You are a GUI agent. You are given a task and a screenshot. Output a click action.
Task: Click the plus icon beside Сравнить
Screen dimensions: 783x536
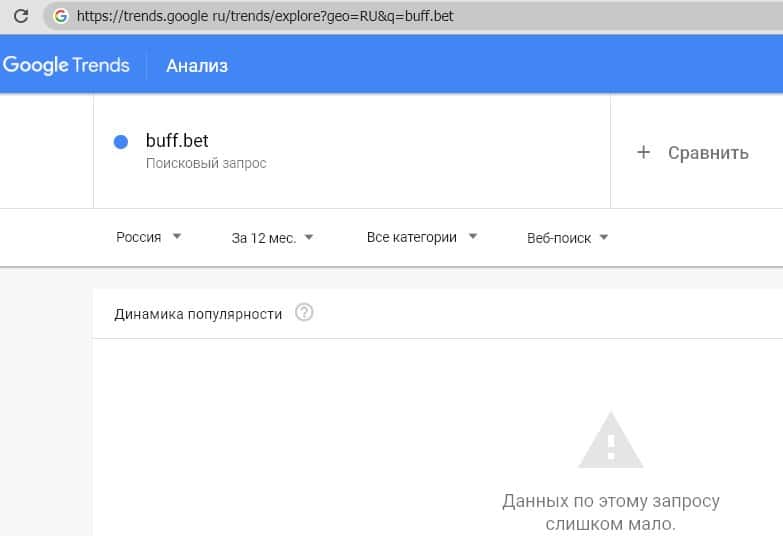coord(643,152)
